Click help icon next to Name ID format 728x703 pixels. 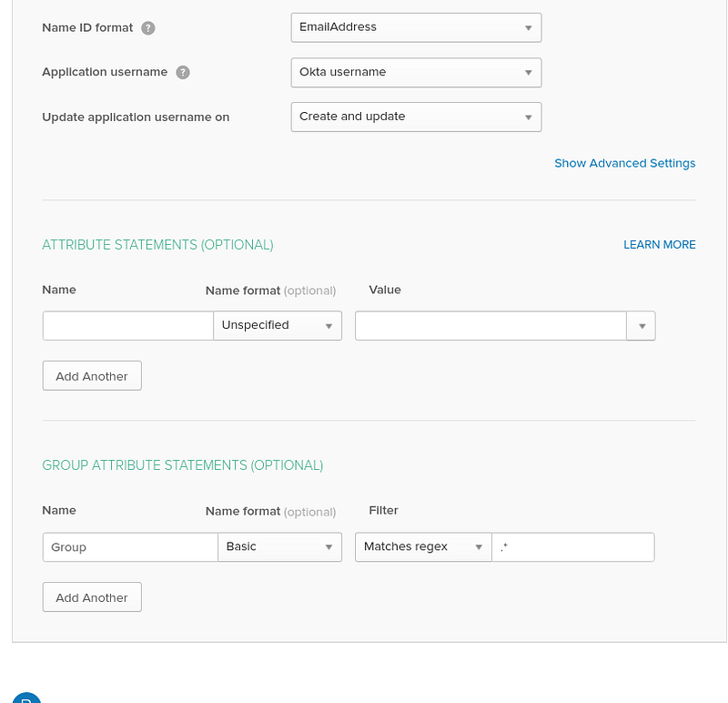pyautogui.click(x=148, y=28)
